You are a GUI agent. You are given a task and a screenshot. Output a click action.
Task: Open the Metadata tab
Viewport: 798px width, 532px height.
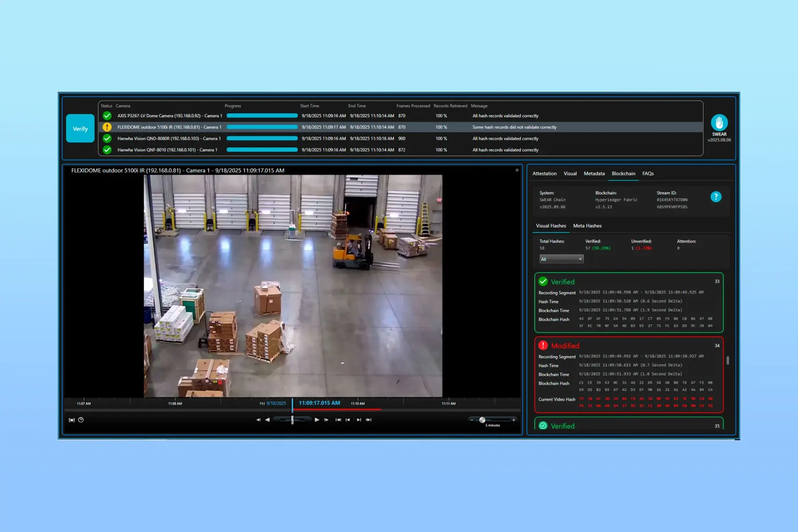(594, 174)
